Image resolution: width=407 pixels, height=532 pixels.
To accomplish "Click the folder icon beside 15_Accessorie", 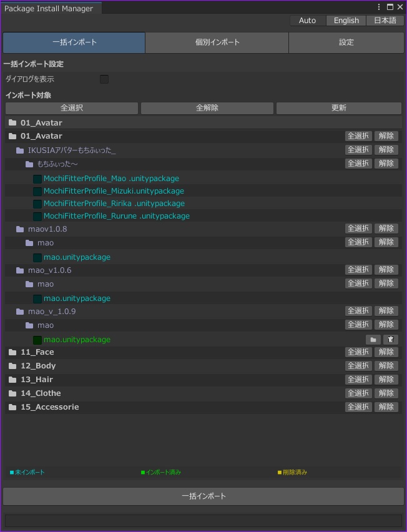I will tap(12, 406).
